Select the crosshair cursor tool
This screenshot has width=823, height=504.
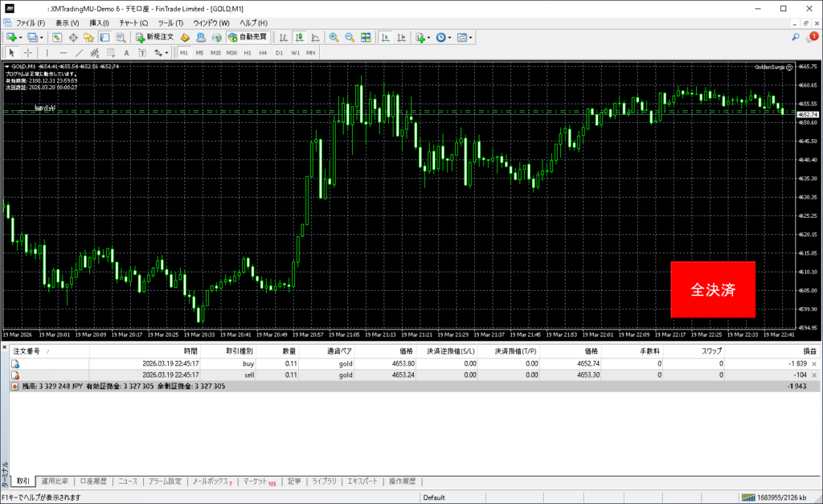pyautogui.click(x=27, y=52)
